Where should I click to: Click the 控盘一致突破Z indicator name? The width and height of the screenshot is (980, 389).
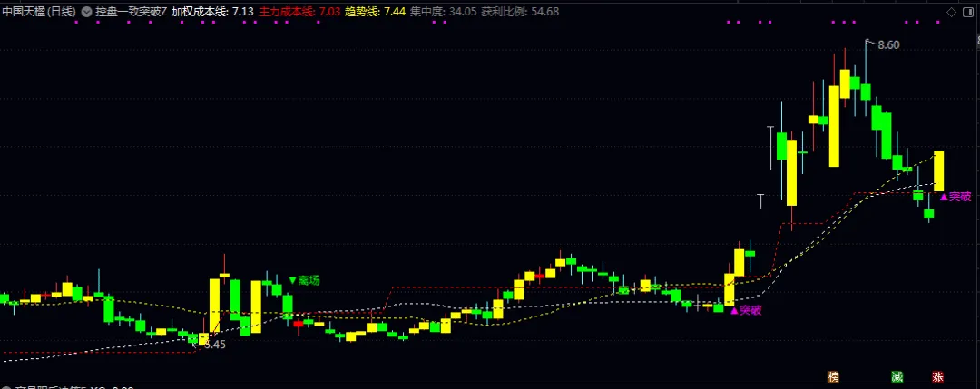click(x=131, y=11)
